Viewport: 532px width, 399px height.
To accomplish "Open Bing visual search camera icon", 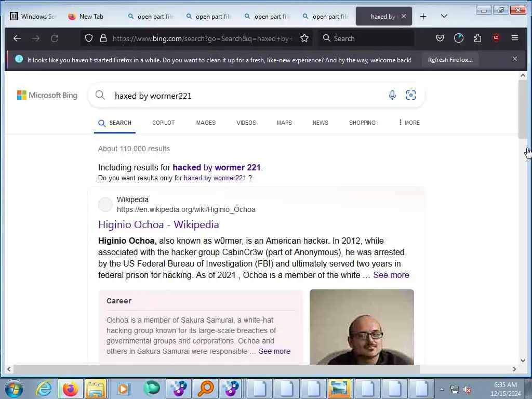I will pyautogui.click(x=410, y=95).
